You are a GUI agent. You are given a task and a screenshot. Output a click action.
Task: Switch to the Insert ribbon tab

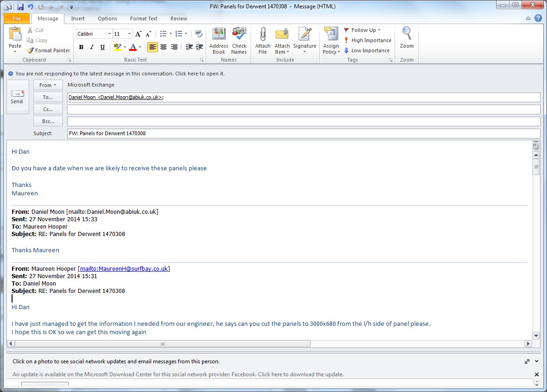click(78, 19)
